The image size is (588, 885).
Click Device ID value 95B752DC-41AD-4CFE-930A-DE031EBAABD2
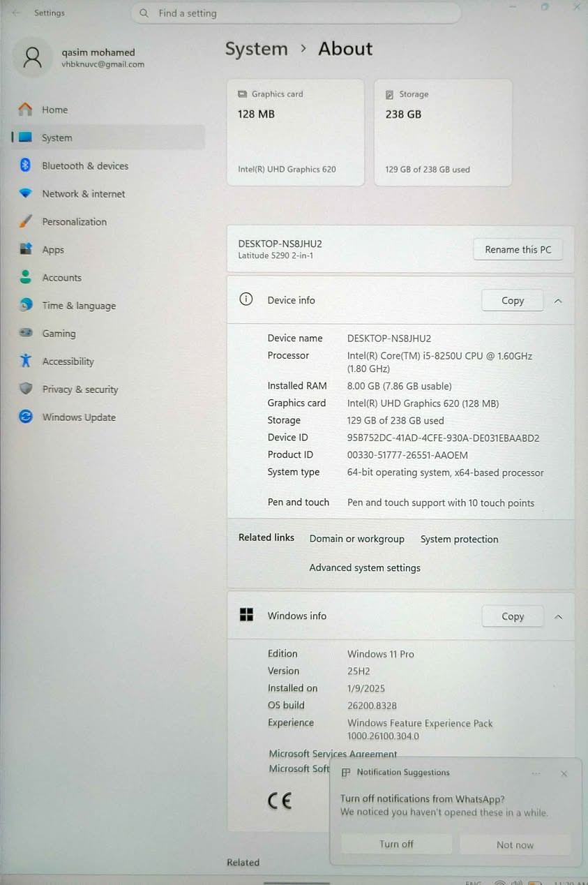tap(443, 438)
